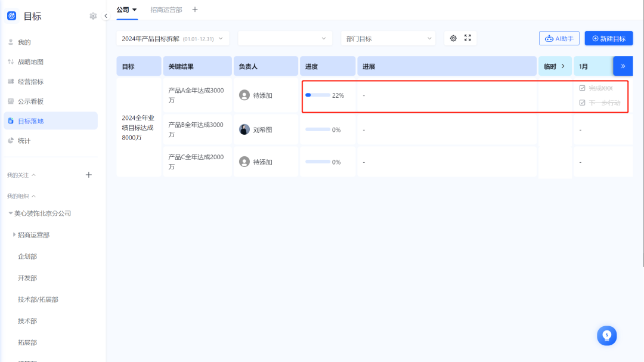Enter fullscreen mode for the goals table
Viewport: 644px width, 362px height.
[x=468, y=38]
